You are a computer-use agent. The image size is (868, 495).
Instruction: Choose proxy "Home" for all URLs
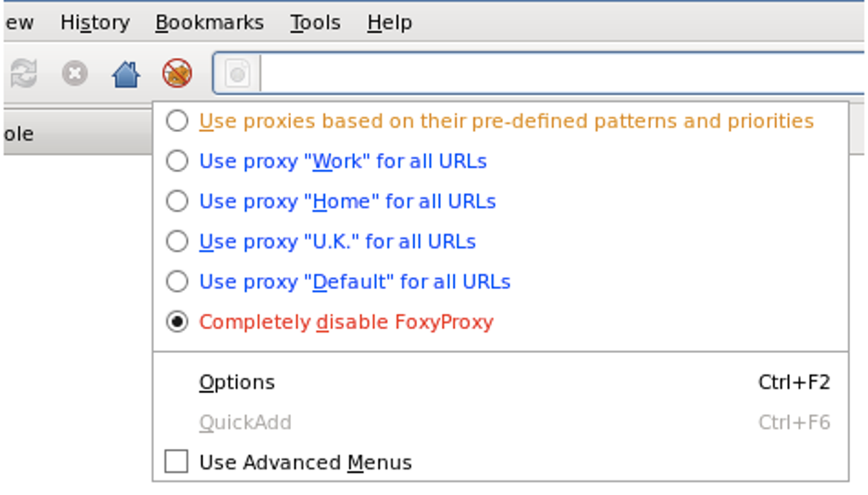pos(177,202)
